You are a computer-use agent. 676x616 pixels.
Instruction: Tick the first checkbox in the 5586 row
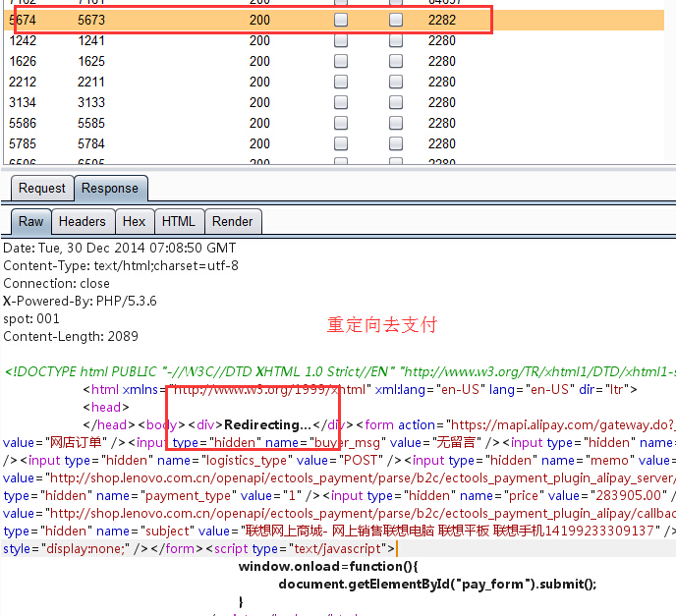point(341,123)
